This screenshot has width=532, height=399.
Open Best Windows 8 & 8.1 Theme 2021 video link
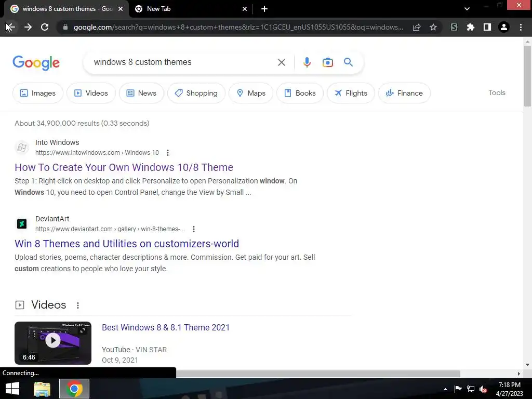pos(166,327)
